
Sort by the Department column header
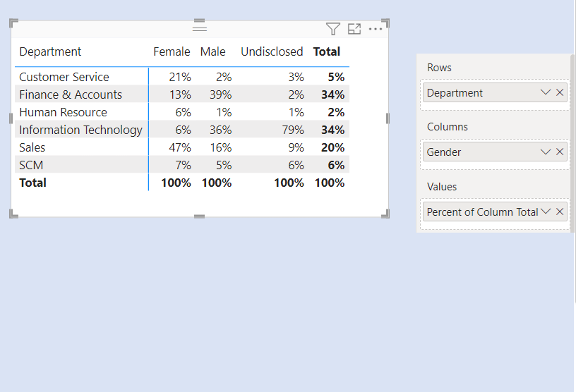[x=50, y=51]
